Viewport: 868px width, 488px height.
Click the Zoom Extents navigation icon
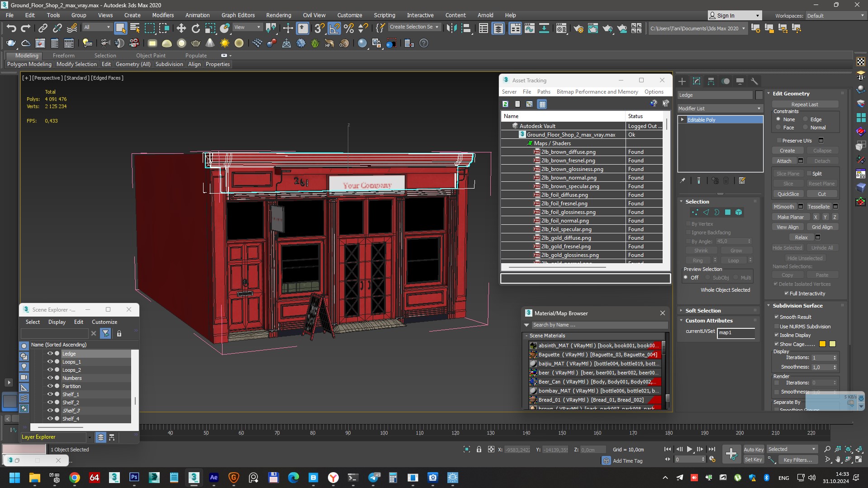tap(848, 449)
